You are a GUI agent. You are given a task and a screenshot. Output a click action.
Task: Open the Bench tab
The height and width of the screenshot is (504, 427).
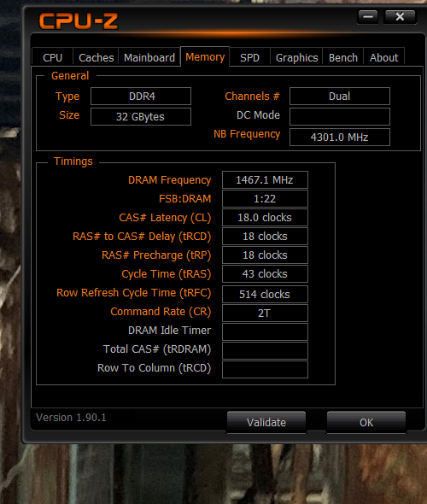343,57
